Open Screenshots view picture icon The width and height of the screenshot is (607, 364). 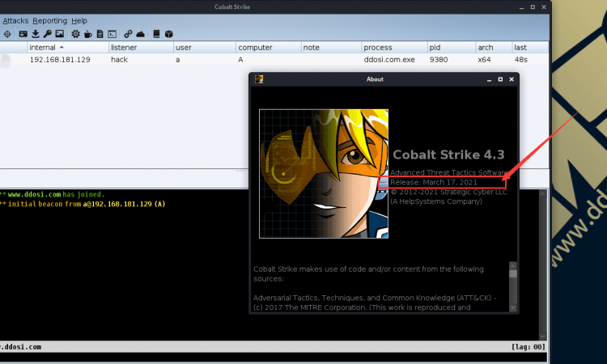tap(59, 34)
